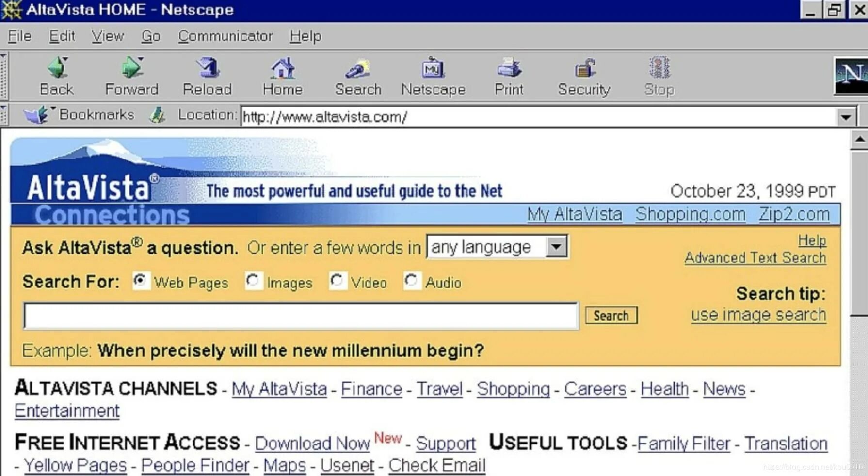Print the page via Print icon
Screen dimensions: 868x476
(509, 68)
